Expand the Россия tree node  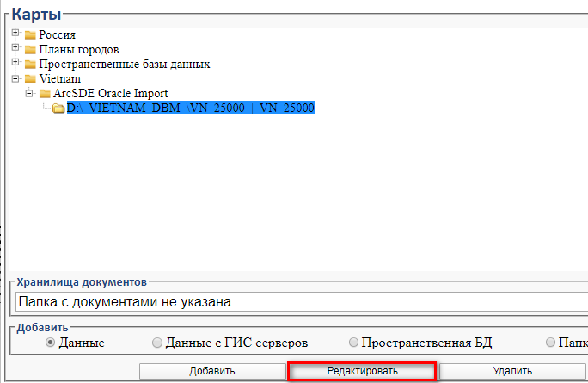(15, 34)
